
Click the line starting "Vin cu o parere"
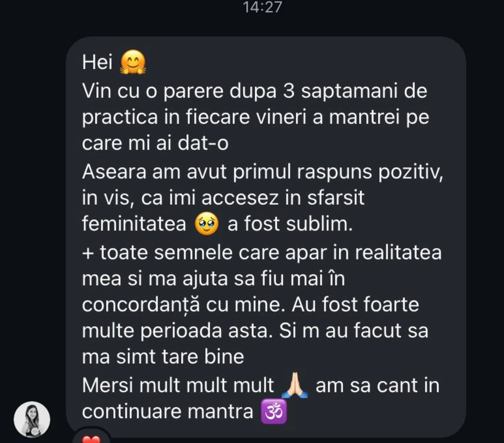coord(255,91)
